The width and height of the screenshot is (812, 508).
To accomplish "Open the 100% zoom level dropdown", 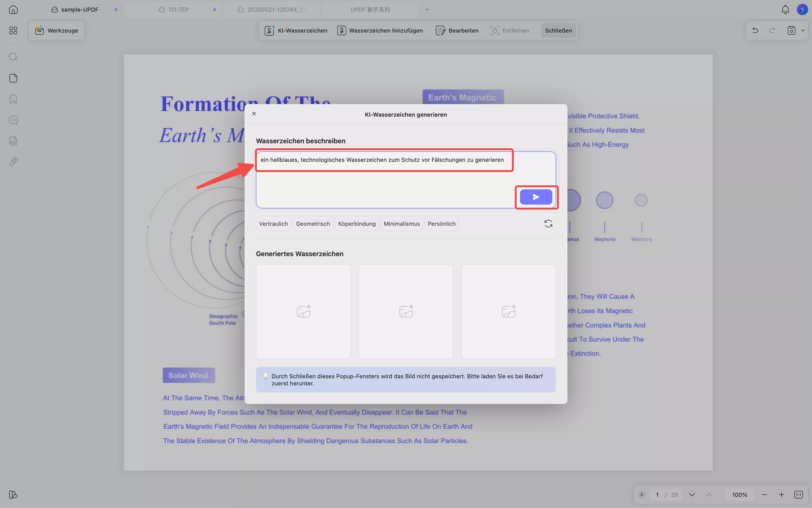I will click(x=740, y=494).
